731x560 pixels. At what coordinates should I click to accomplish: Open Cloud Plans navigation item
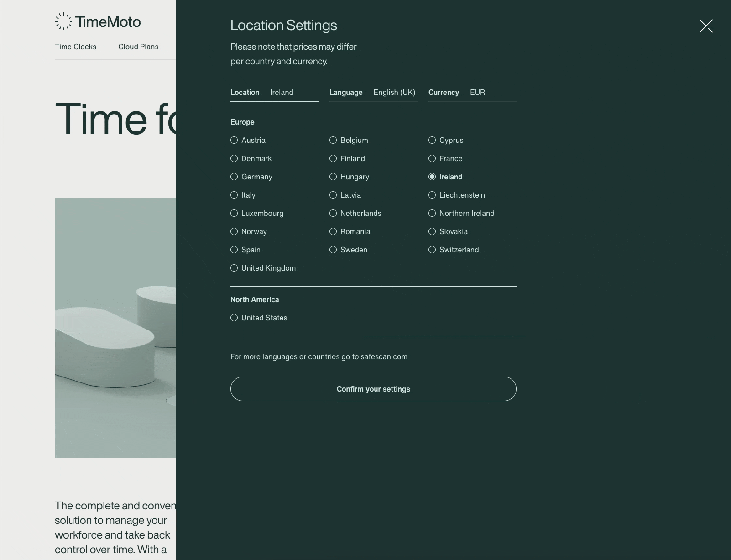(138, 47)
